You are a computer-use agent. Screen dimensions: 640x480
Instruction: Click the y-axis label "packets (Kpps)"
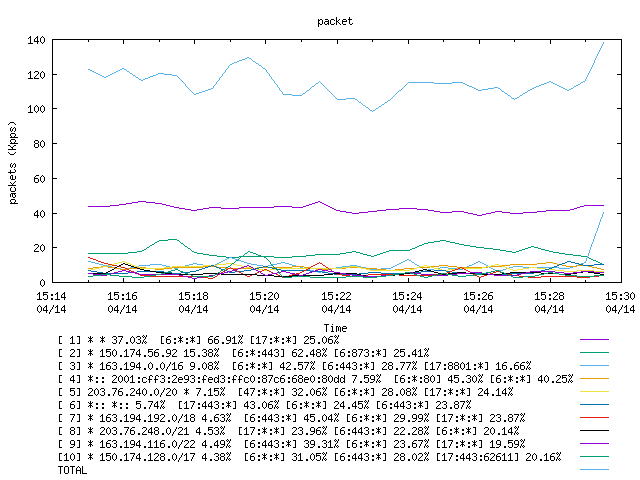point(13,162)
